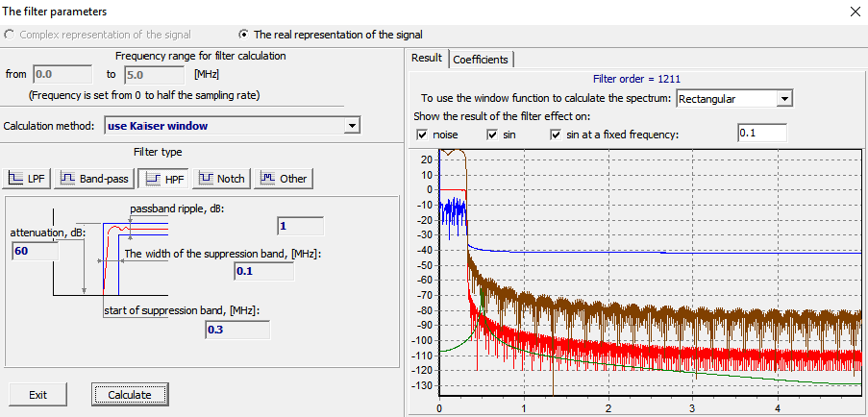Switch to the Coefficients tab
The image size is (868, 417).
pyautogui.click(x=482, y=59)
